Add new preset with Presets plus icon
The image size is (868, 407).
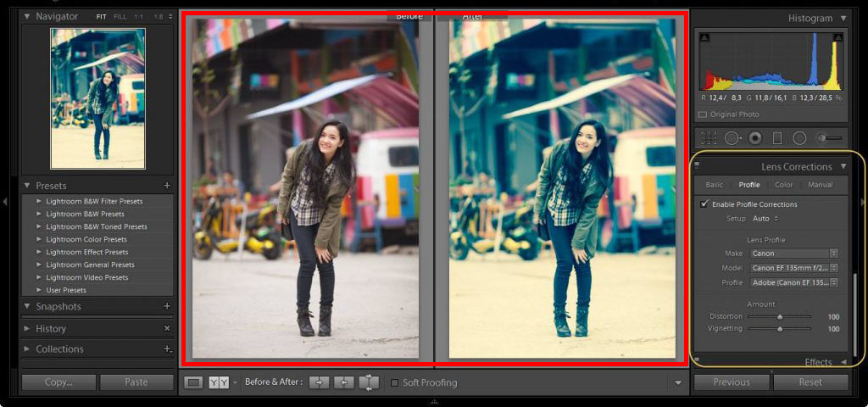167,186
